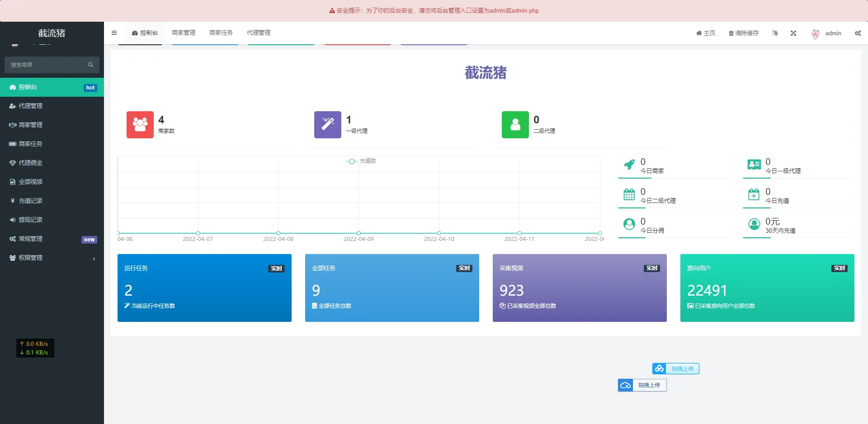
Task: Click the purple 一级代理 magic wand icon
Action: coord(327,125)
